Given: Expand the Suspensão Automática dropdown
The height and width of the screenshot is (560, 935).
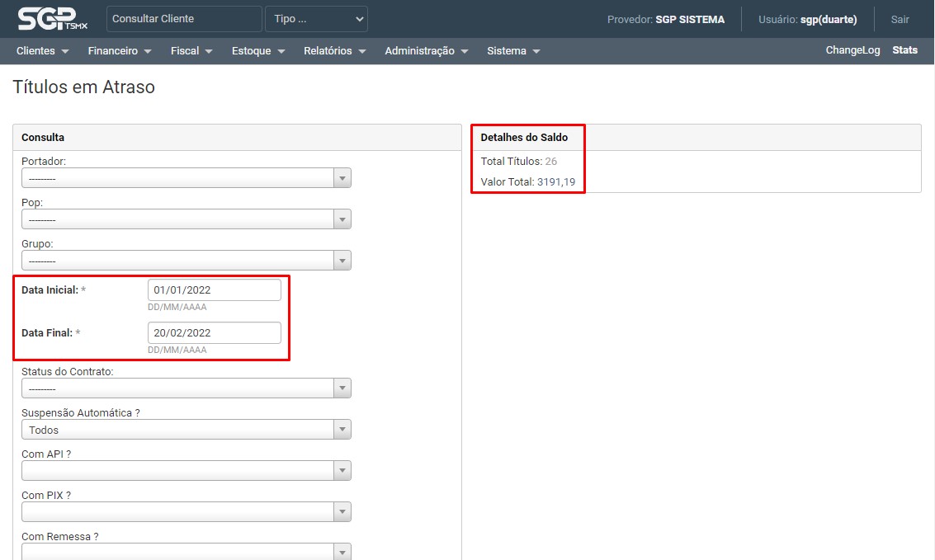Looking at the screenshot, I should point(186,430).
